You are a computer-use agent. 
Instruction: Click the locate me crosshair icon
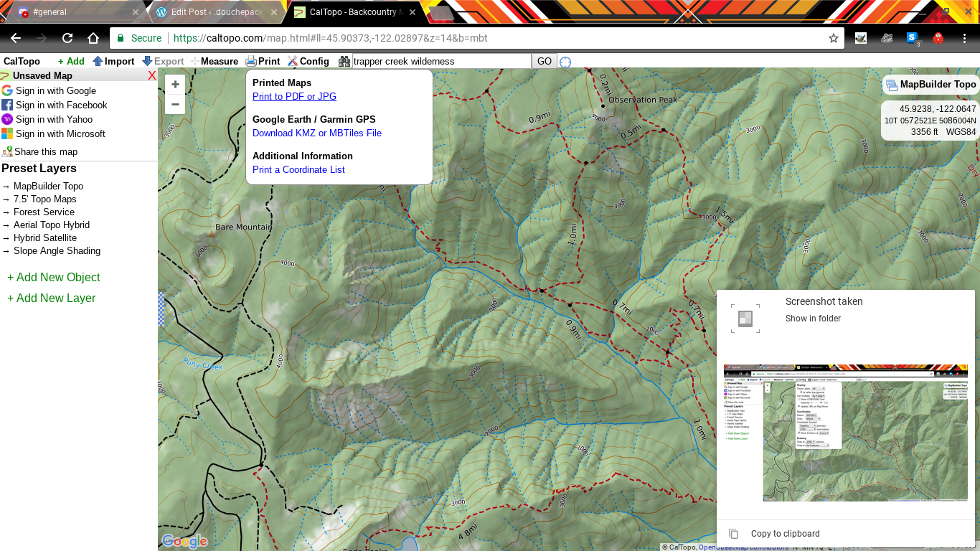[565, 62]
